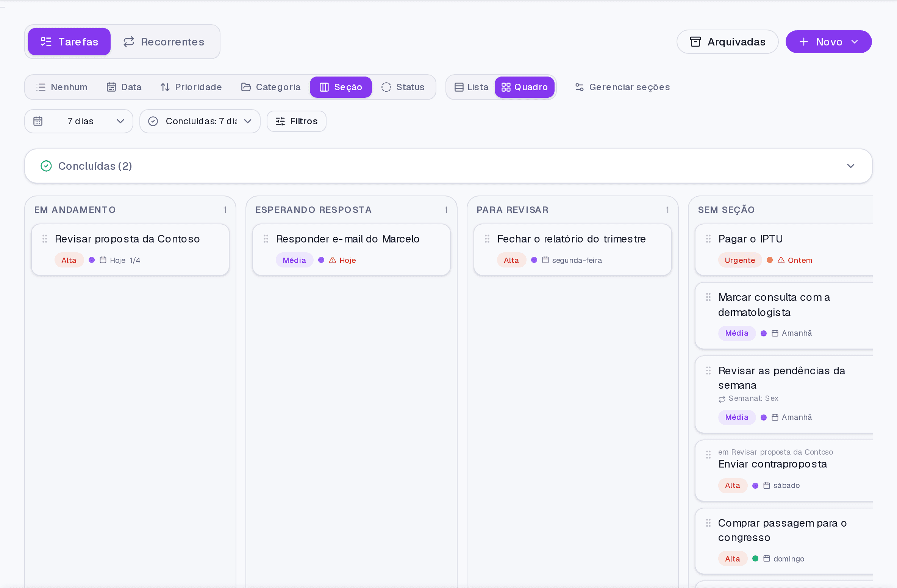
Task: Open Gerenciar seções
Action: coord(622,87)
